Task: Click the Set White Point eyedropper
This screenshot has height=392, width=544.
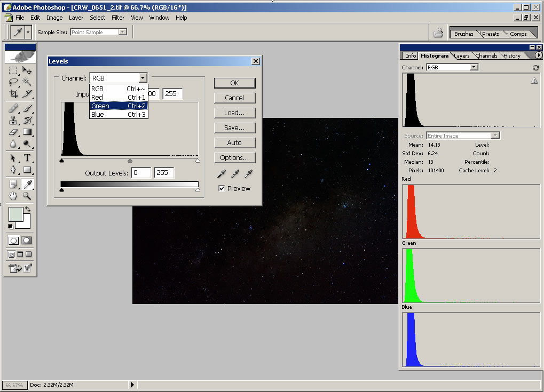Action: coord(248,174)
